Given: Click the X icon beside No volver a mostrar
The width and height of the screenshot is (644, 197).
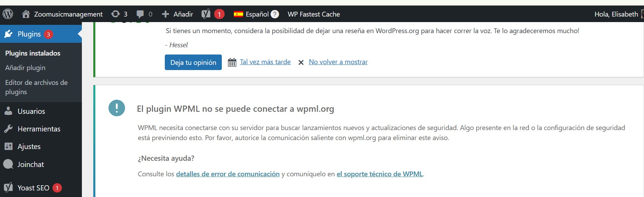Looking at the screenshot, I should [301, 62].
